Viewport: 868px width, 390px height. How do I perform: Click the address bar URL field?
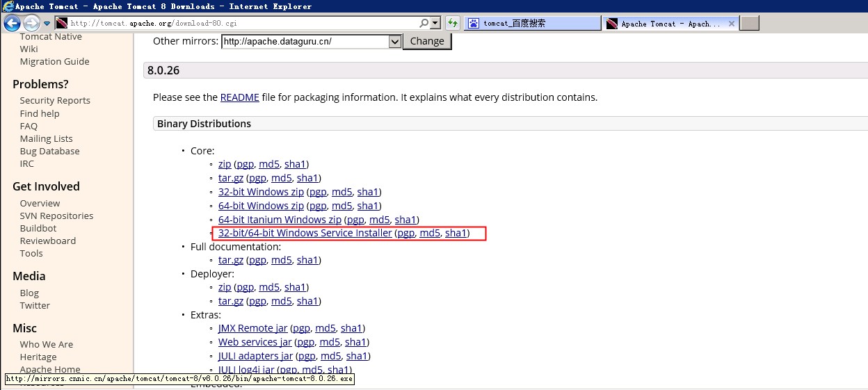tap(236, 24)
